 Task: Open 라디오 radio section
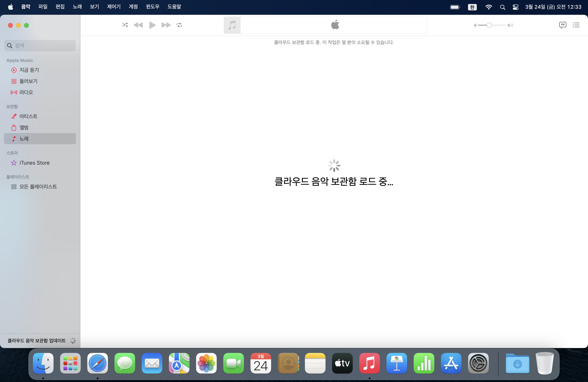tap(26, 92)
